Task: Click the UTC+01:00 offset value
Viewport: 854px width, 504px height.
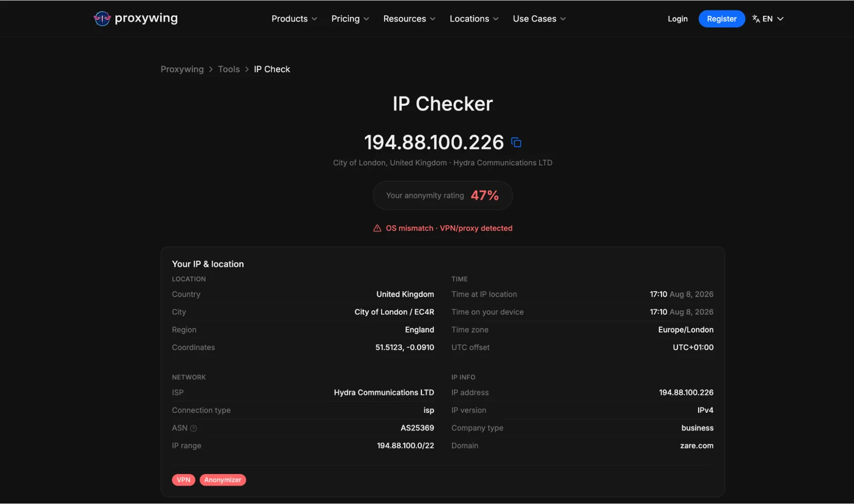Action: [x=693, y=347]
